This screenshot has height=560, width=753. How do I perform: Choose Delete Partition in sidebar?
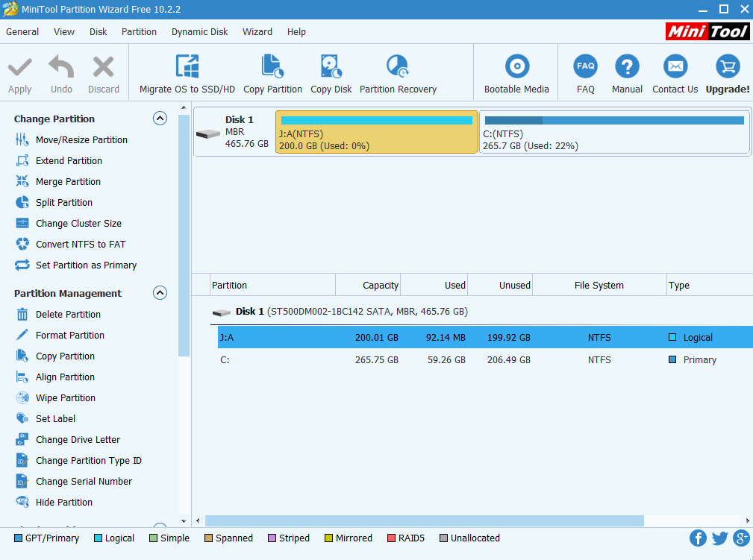pos(58,315)
